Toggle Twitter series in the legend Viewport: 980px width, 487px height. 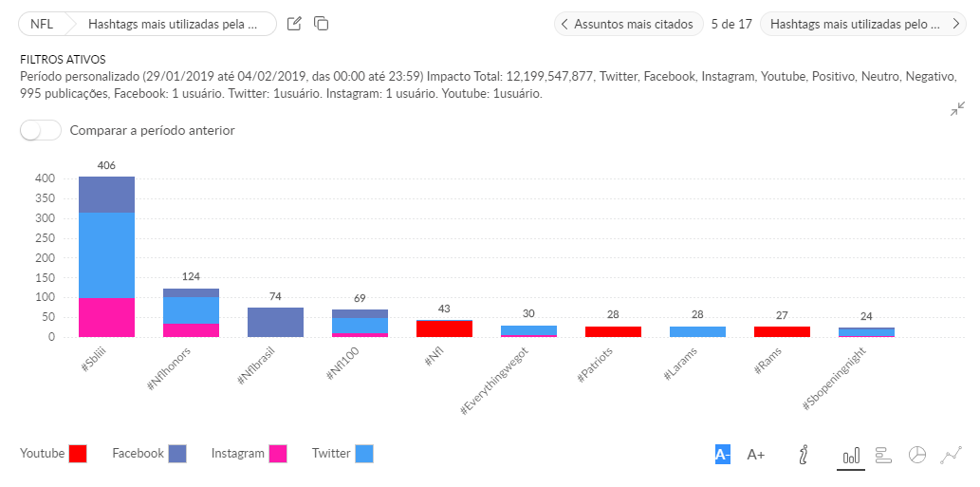[x=363, y=454]
